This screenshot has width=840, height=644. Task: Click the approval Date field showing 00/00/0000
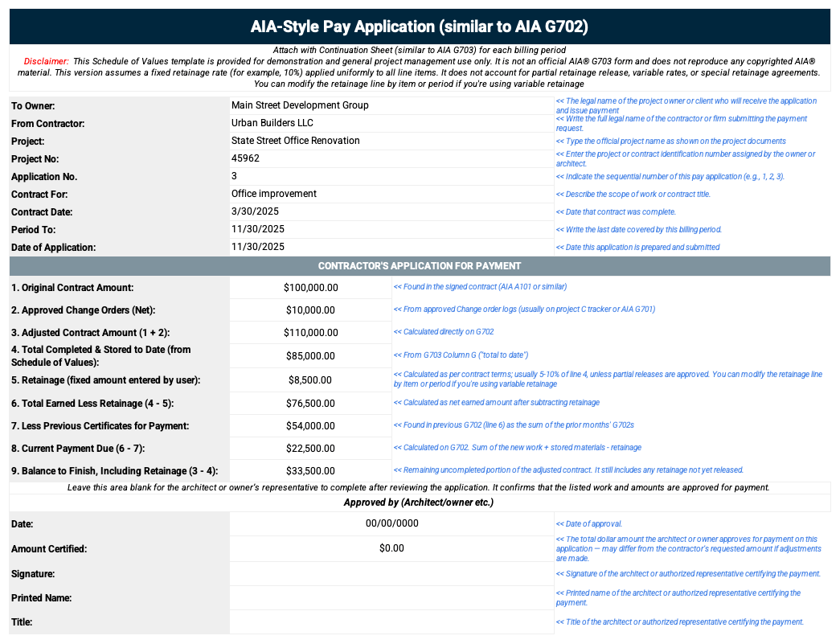click(391, 523)
